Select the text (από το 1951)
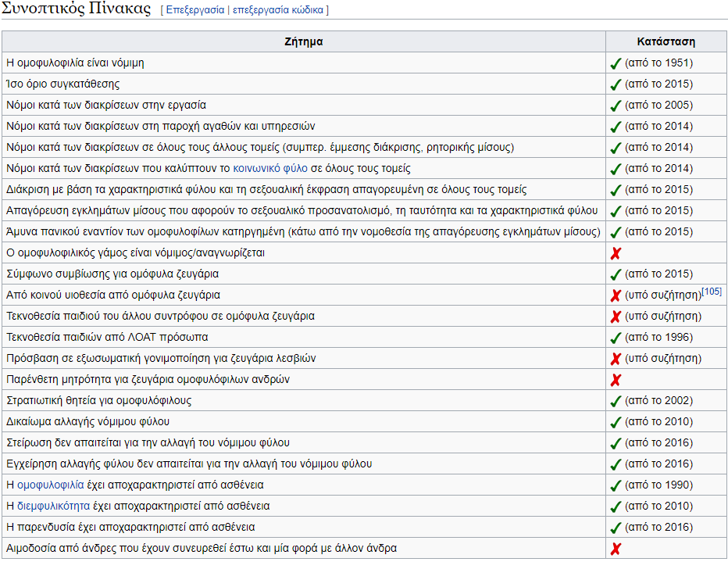The height and width of the screenshot is (562, 728). (658, 63)
